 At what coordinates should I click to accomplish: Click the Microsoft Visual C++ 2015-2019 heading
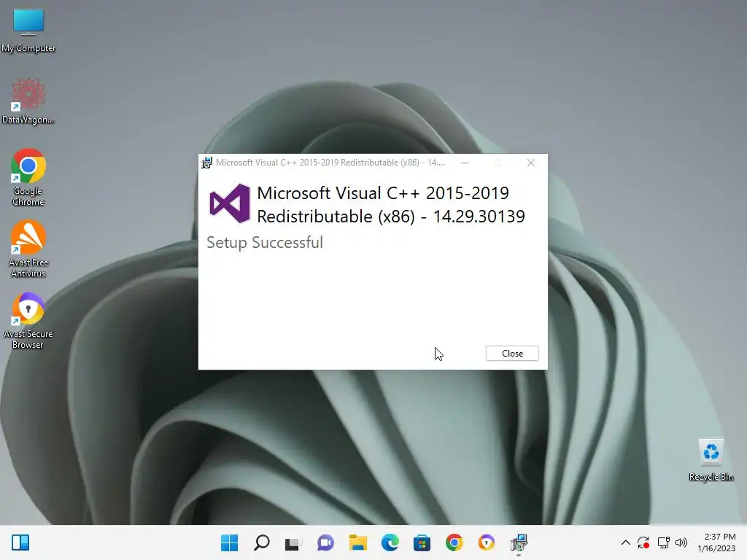pos(391,205)
